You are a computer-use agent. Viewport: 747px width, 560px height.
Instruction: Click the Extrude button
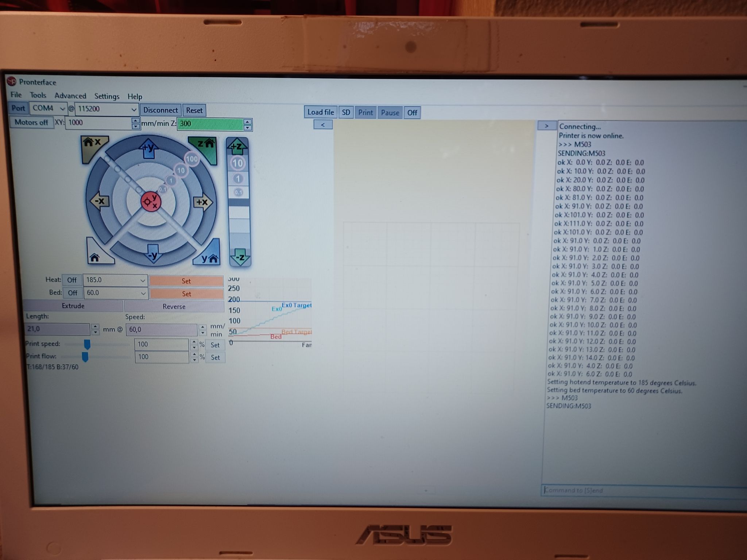[x=73, y=306]
